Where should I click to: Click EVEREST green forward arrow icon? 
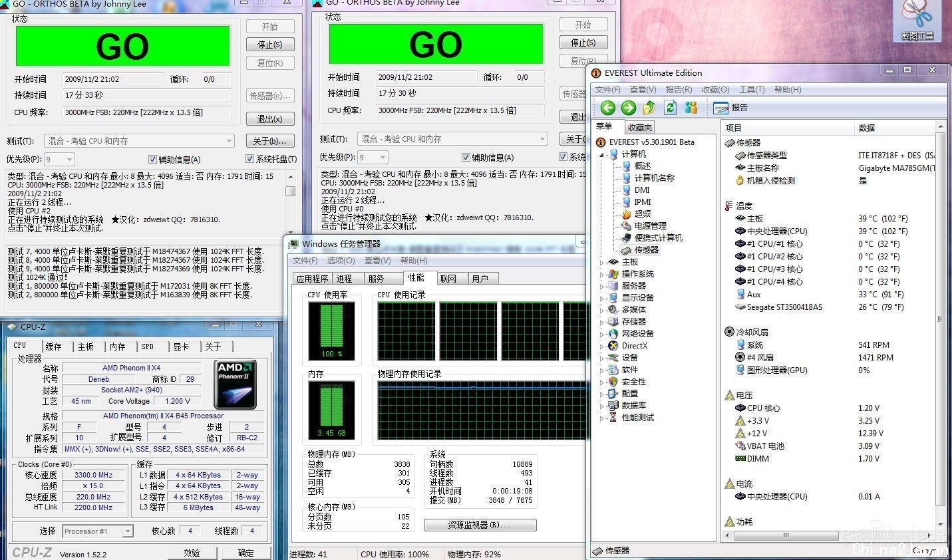tap(629, 108)
